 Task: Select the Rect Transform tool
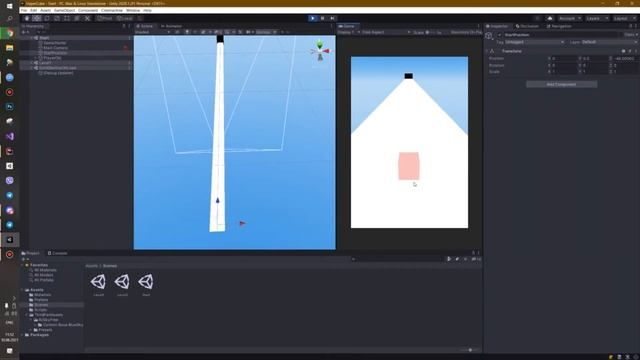point(67,18)
